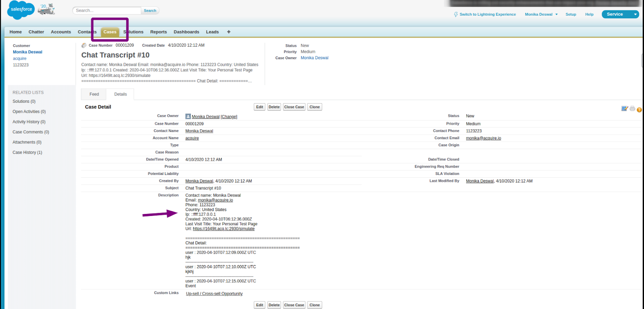Click the Case Number value 00001209 in details
The height and width of the screenshot is (309, 644).
[194, 124]
